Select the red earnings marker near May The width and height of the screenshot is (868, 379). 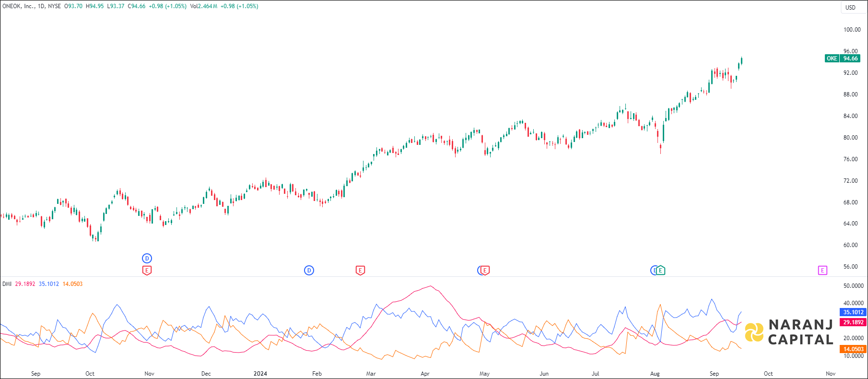485,271
